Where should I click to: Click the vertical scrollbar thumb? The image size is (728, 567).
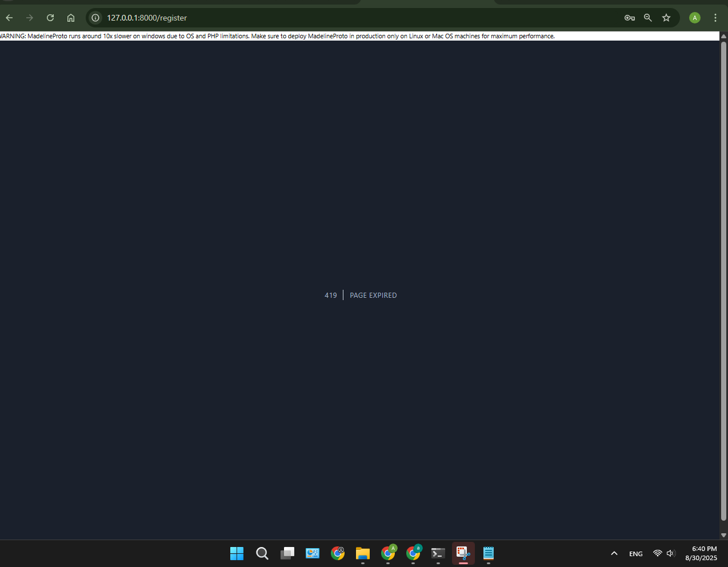723,280
